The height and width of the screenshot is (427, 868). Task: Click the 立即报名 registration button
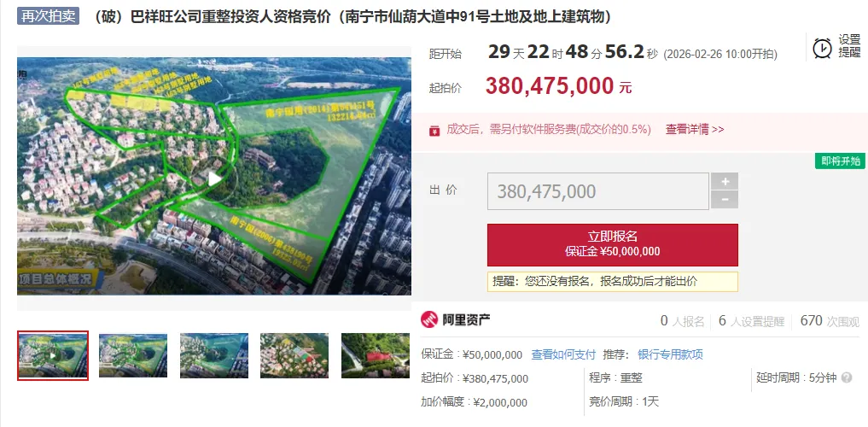(612, 245)
